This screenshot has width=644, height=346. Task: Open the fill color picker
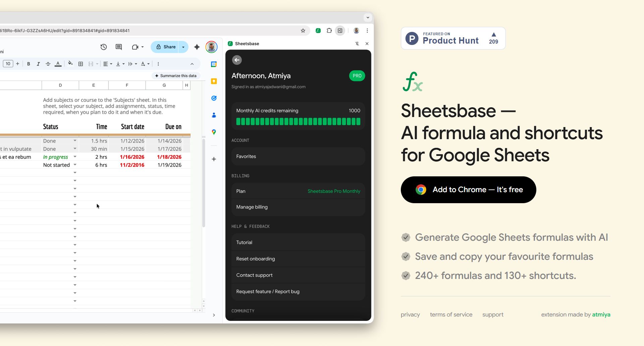[x=70, y=64]
